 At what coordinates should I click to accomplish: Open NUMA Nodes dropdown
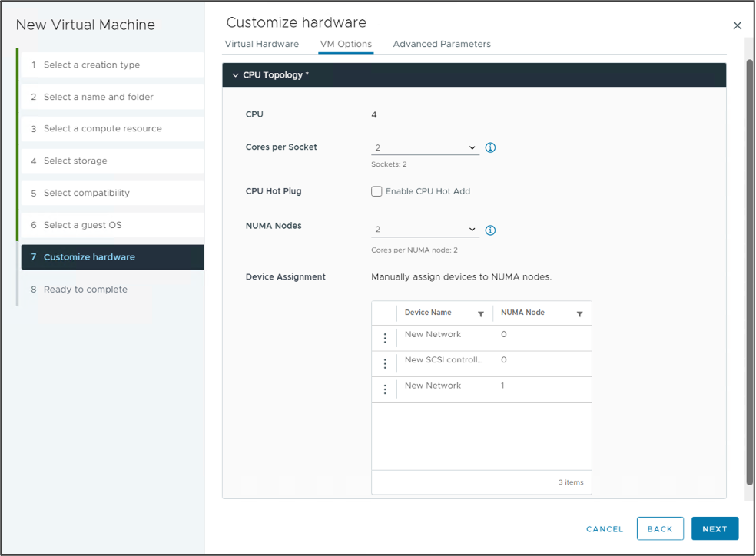coord(424,230)
